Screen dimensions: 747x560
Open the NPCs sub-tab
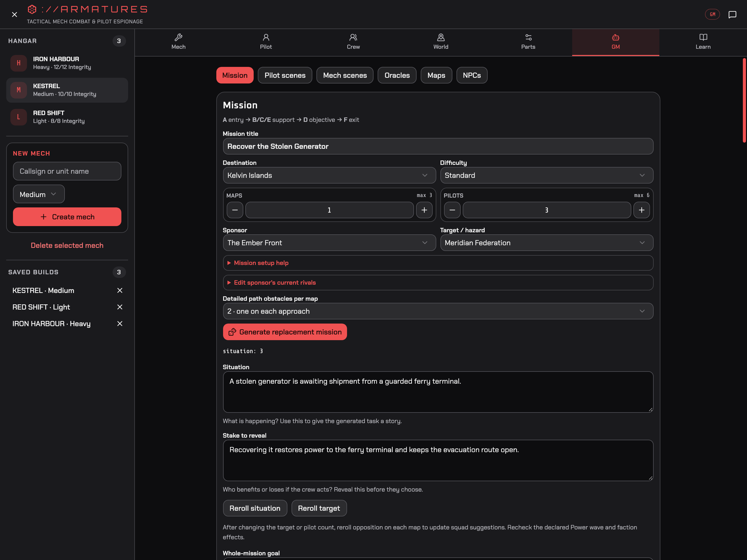472,75
